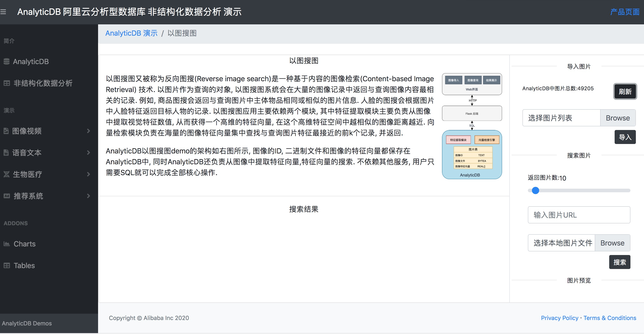Select 生物医疗 menu entry

28,174
